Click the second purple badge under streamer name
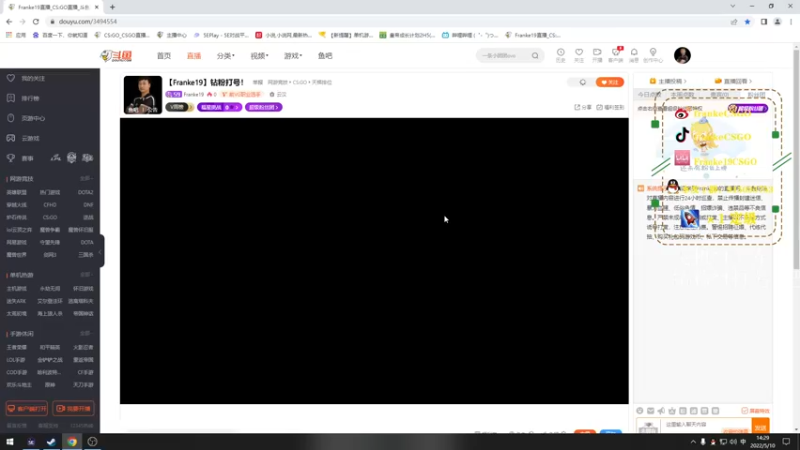The image size is (800, 450). coord(264,107)
